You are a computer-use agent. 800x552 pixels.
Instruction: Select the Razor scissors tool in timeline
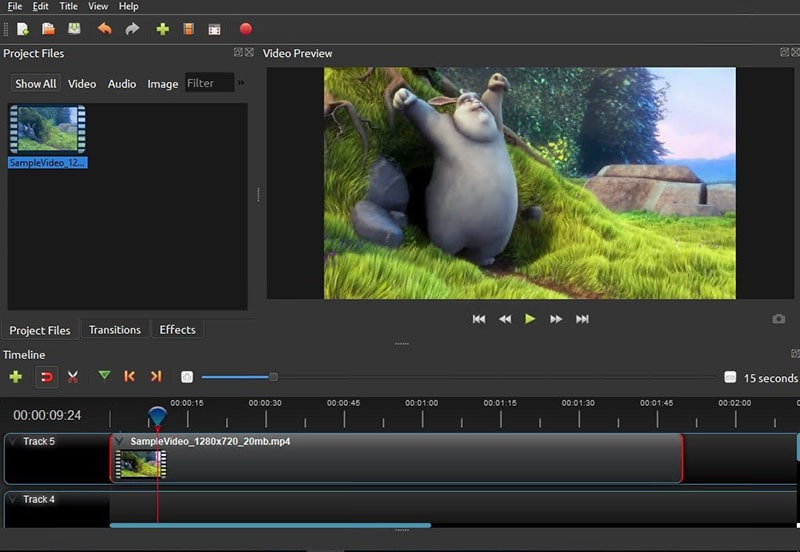pyautogui.click(x=73, y=377)
